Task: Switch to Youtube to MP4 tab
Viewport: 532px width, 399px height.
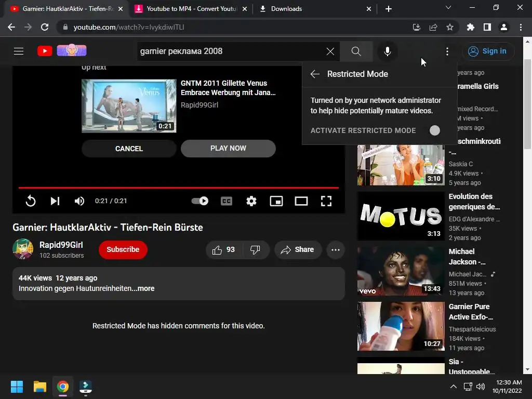Action: 191,9
